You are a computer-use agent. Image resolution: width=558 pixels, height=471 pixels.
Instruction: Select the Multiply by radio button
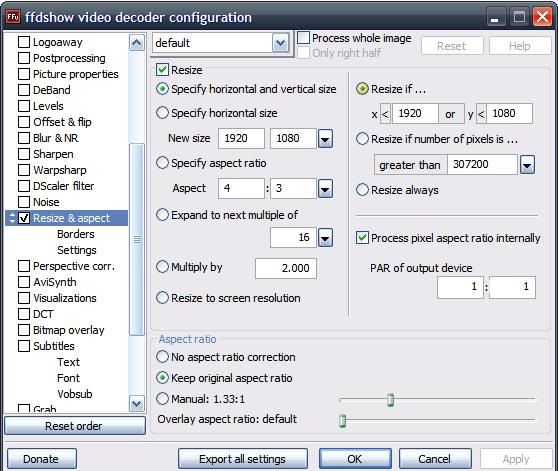point(162,267)
